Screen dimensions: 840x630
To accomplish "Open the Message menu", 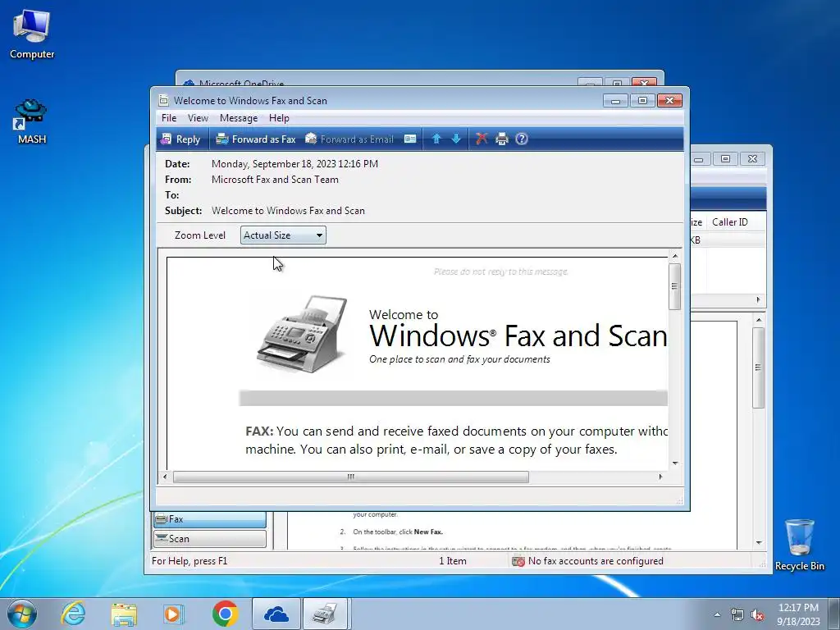I will point(239,118).
